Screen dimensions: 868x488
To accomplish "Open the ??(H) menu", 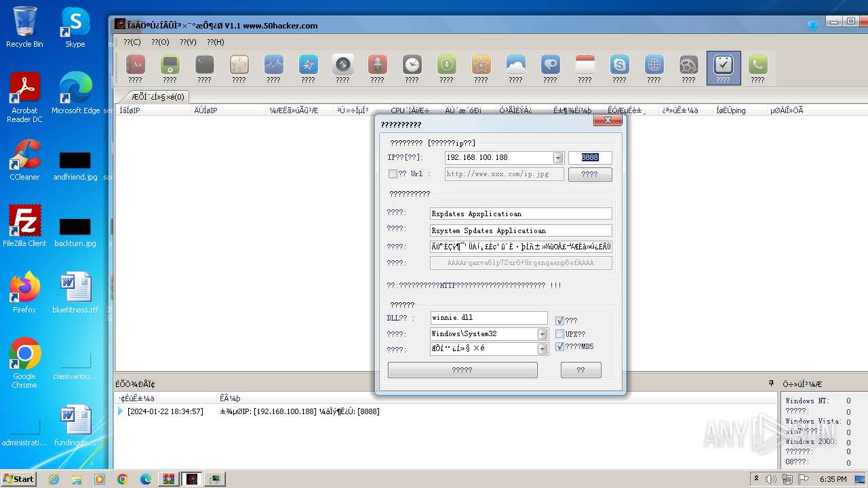I will 216,42.
